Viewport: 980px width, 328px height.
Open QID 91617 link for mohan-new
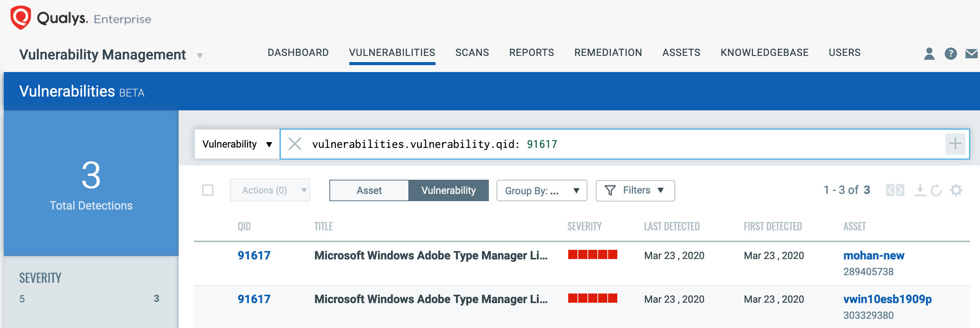click(x=254, y=256)
